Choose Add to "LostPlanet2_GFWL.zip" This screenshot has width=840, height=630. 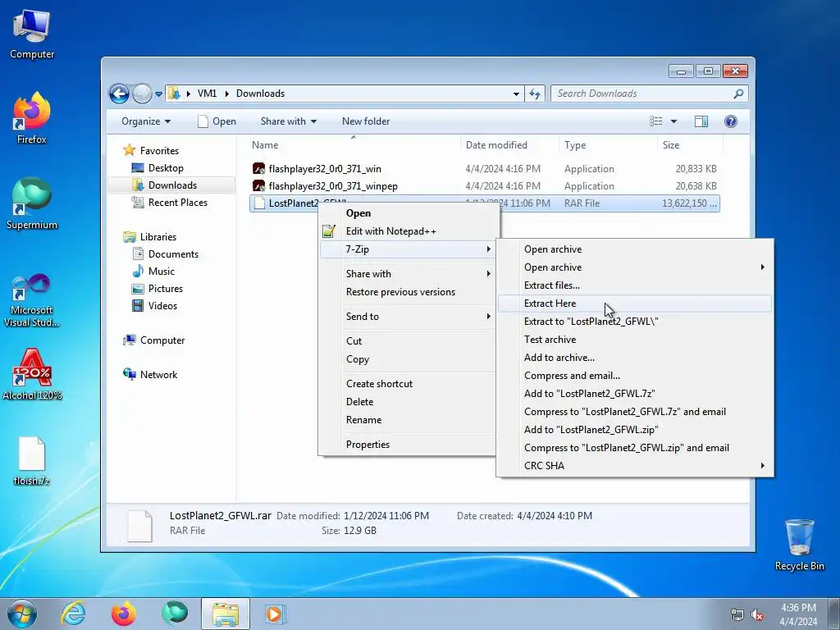point(635,430)
